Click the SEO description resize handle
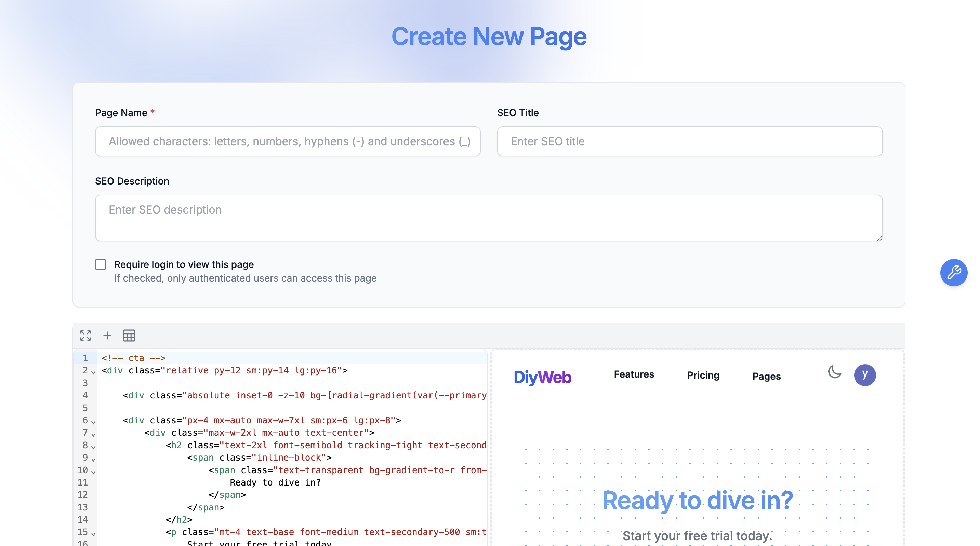This screenshot has width=980, height=546. [x=879, y=238]
